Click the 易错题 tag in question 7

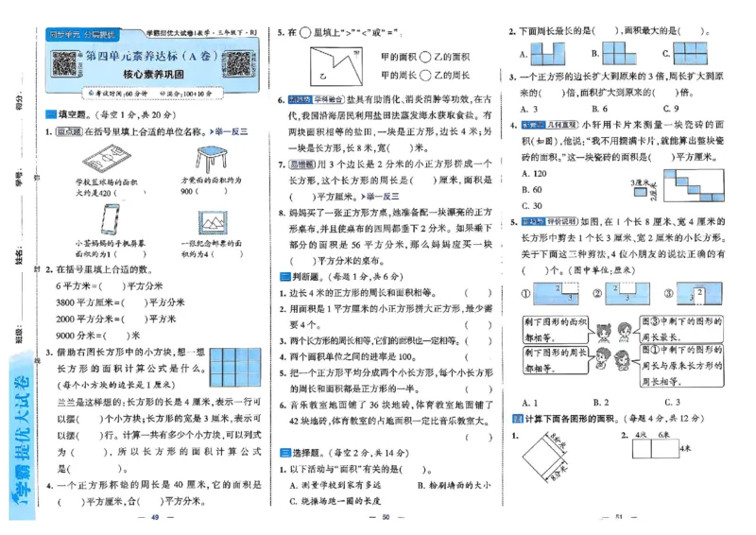tap(301, 164)
